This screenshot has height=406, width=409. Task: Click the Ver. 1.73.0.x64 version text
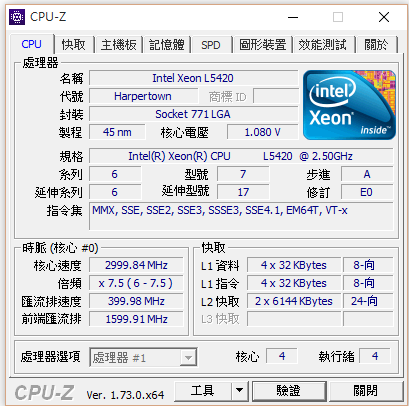125,395
